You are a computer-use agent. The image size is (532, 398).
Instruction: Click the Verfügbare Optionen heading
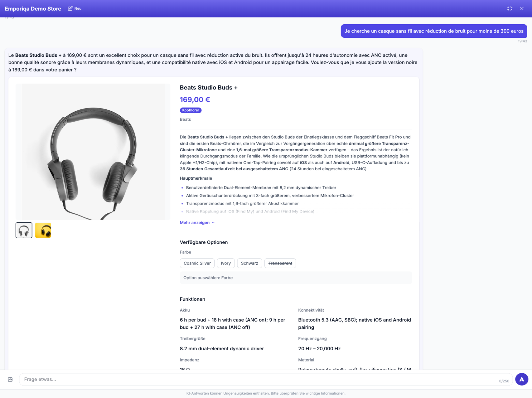point(204,242)
